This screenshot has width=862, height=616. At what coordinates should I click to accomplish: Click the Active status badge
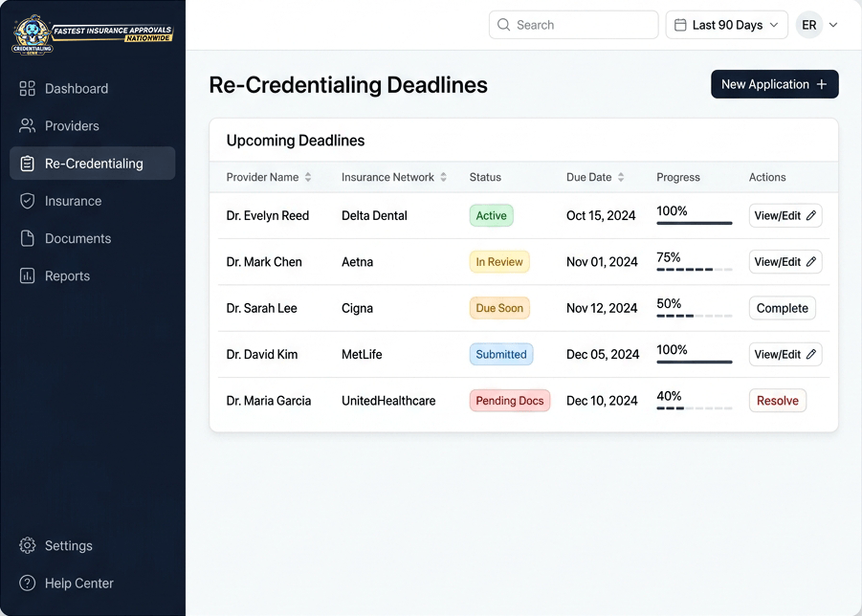[x=491, y=215]
